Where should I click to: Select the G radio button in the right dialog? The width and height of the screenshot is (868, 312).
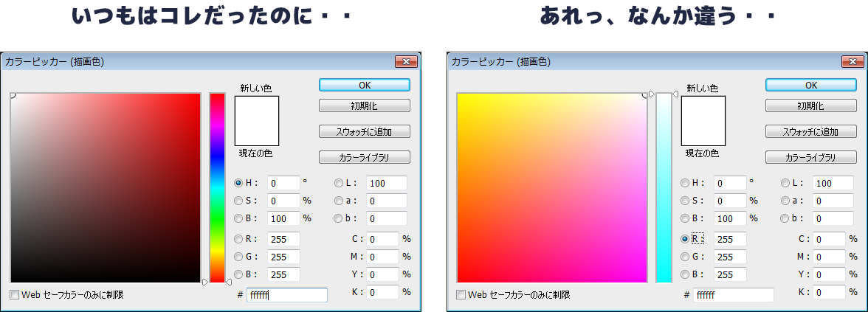[685, 257]
